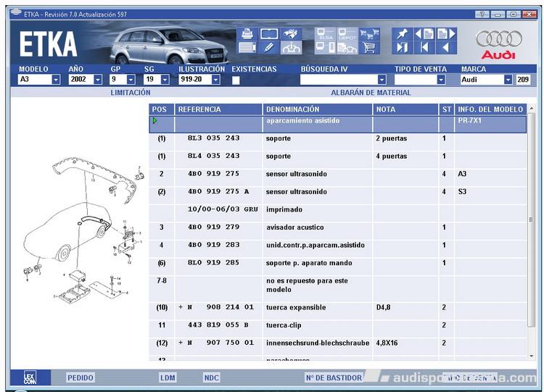Screen dimensions: 544x392
Task: Click the REFERENCIA column header
Action: [218, 109]
